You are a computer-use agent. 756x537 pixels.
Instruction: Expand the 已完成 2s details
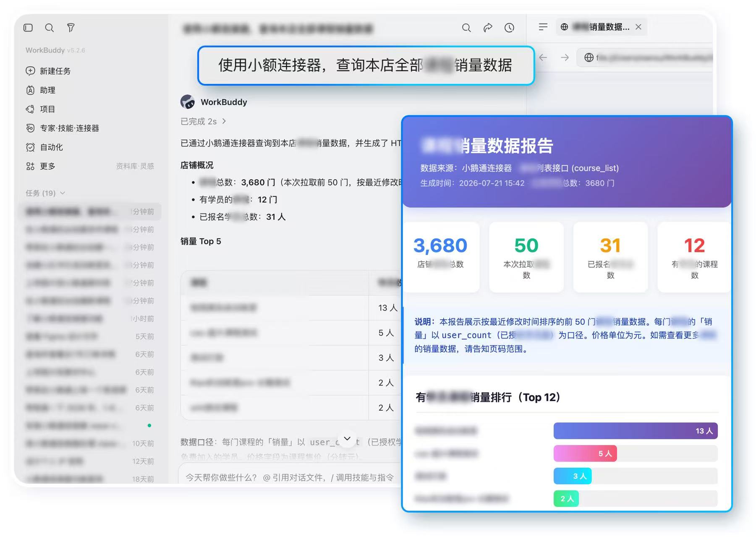204,121
